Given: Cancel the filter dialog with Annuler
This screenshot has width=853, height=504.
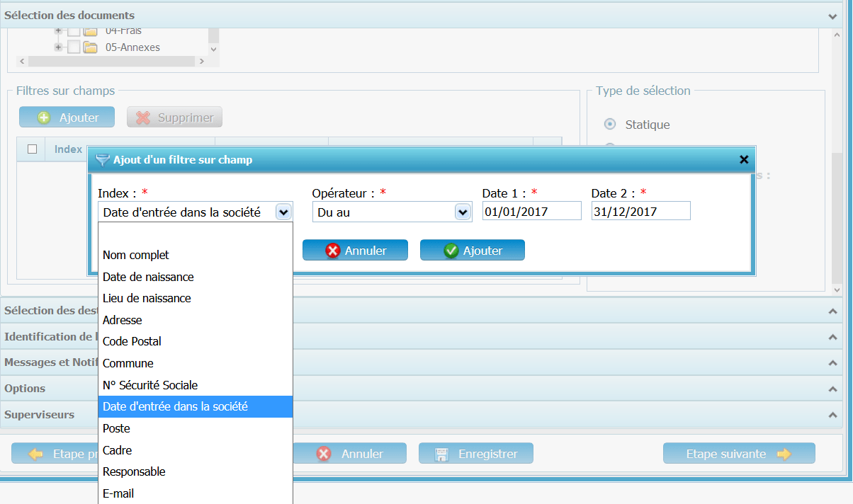Looking at the screenshot, I should coord(355,251).
